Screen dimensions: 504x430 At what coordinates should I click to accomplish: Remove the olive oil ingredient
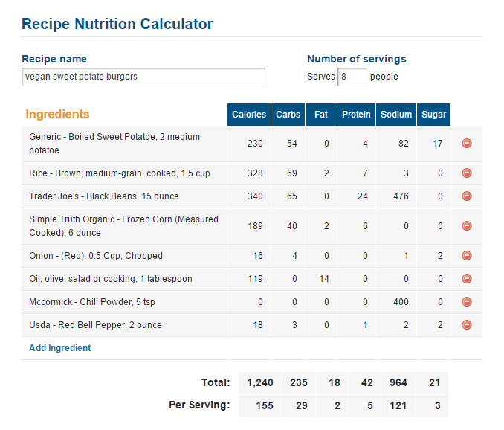pyautogui.click(x=467, y=278)
